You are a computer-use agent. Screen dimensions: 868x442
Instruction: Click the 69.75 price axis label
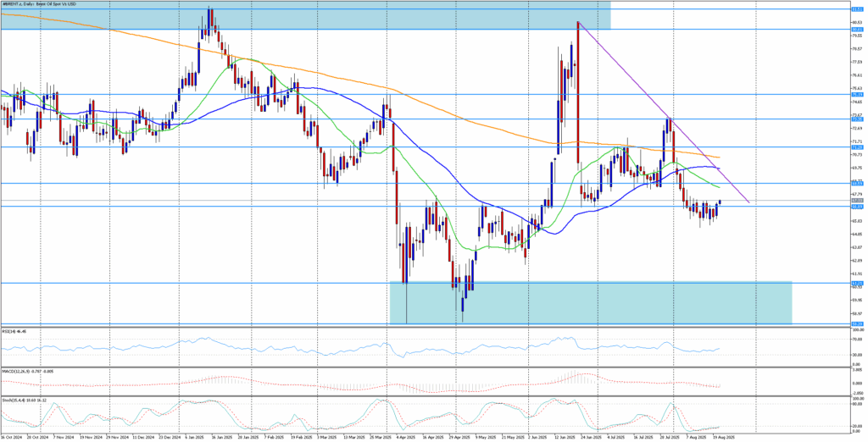pyautogui.click(x=857, y=168)
